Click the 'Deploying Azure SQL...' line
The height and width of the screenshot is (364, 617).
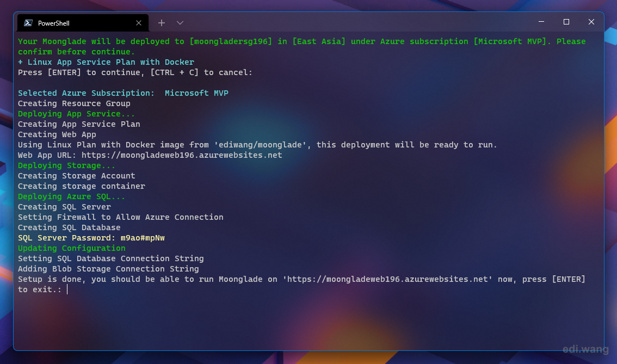coord(71,196)
